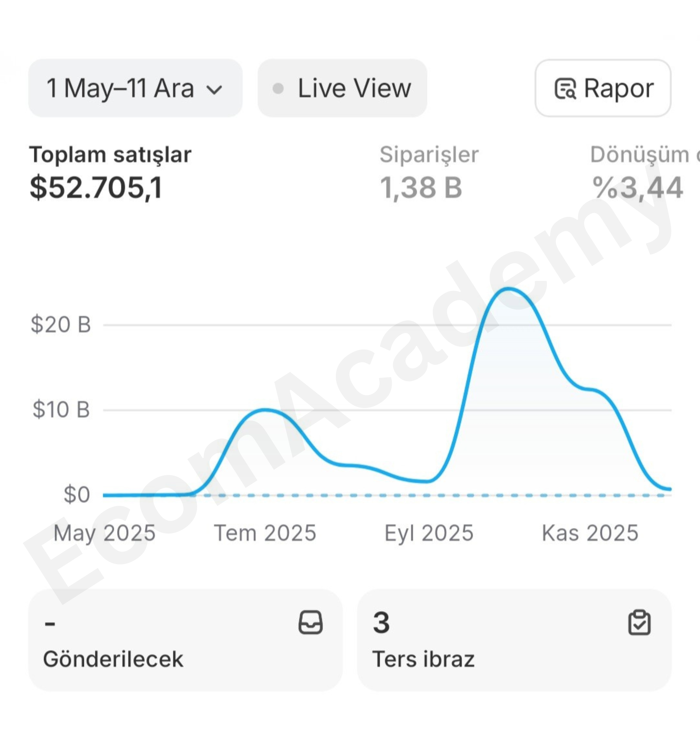This screenshot has width=700, height=749.
Task: Open the Gönderilecek card
Action: (x=185, y=640)
